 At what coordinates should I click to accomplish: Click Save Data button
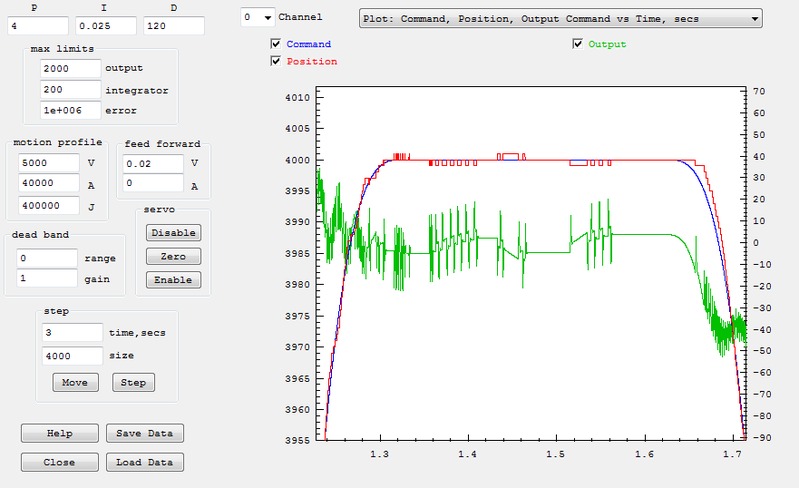click(144, 433)
